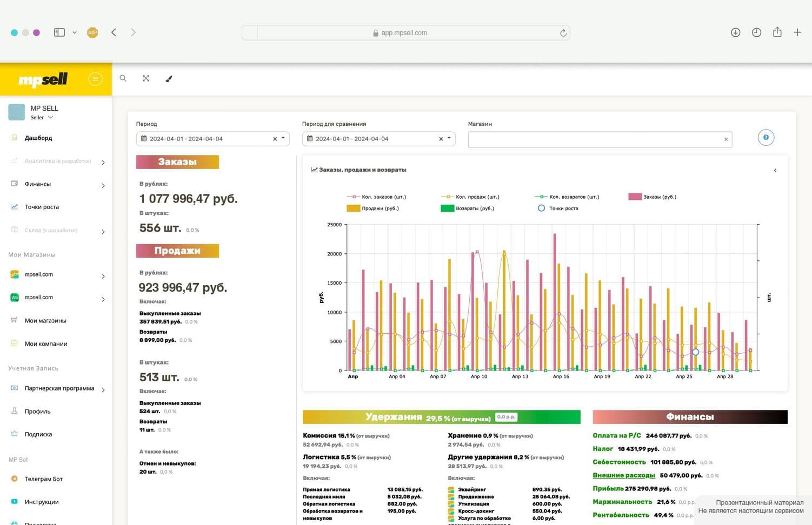
Task: Click the Продажи gradient header
Action: pos(177,251)
